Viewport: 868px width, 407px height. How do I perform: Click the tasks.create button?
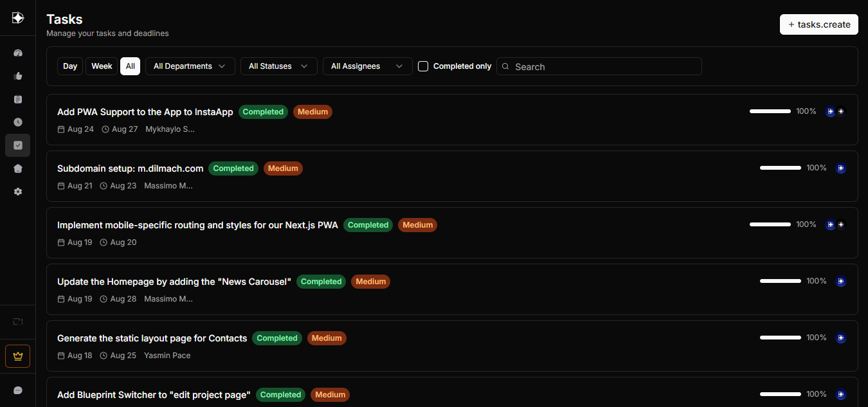pos(819,24)
